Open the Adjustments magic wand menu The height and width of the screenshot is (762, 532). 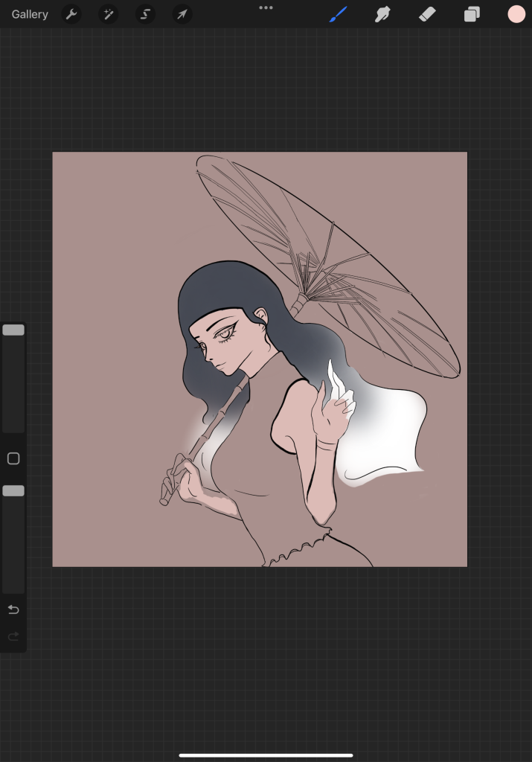click(109, 14)
